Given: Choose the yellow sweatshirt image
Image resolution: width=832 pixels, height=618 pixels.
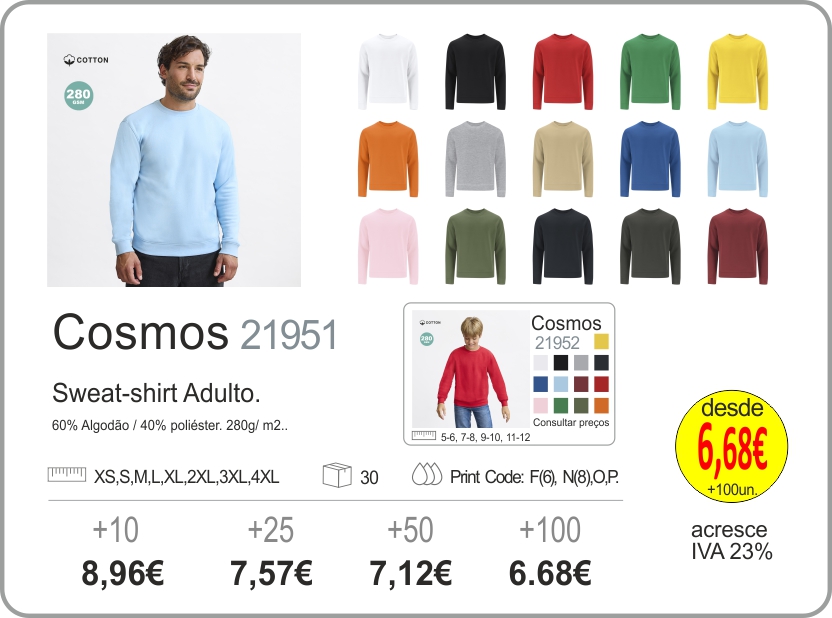Looking at the screenshot, I should pyautogui.click(x=738, y=72).
